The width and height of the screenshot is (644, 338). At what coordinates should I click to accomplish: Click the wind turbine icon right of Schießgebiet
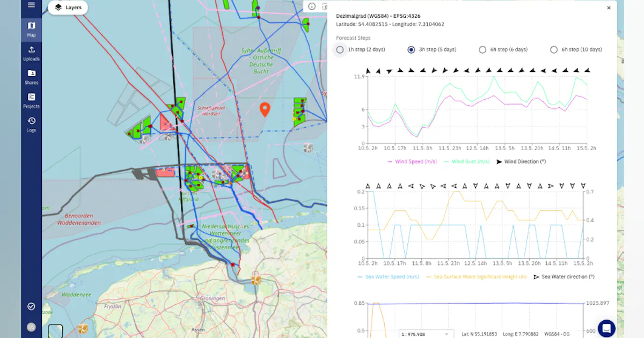click(308, 148)
